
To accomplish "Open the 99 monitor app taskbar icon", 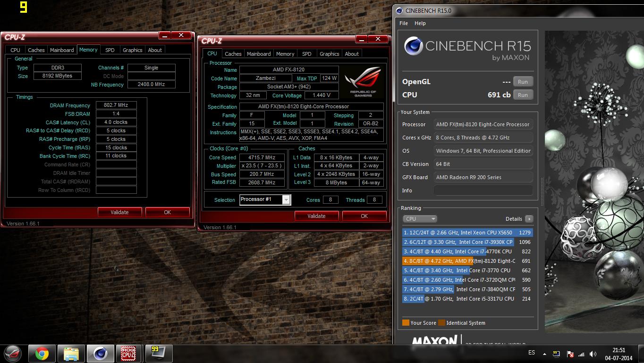I will tap(158, 354).
